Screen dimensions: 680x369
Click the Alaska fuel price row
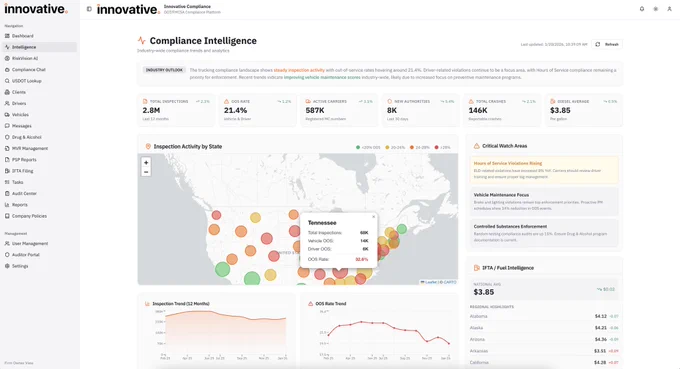[544, 328]
